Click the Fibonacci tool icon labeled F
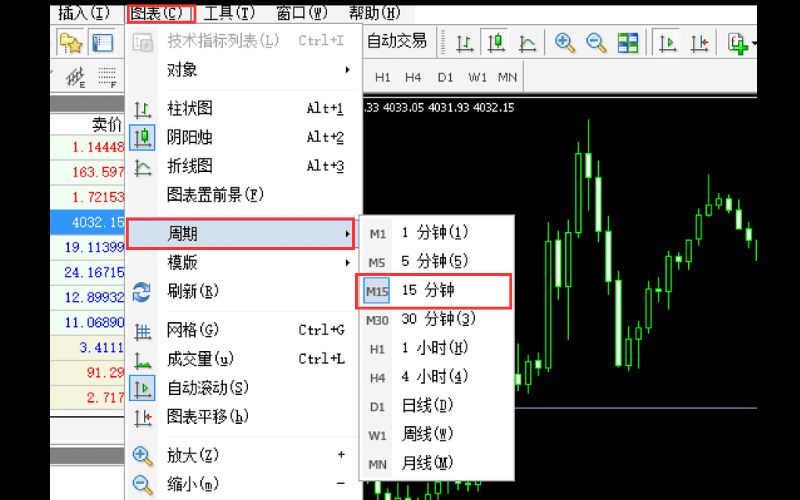This screenshot has height=500, width=800. (x=107, y=78)
